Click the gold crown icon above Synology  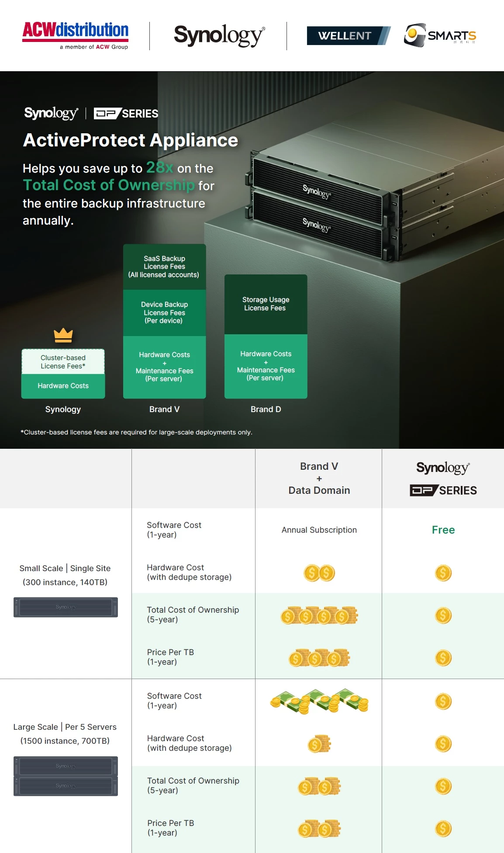(x=63, y=335)
